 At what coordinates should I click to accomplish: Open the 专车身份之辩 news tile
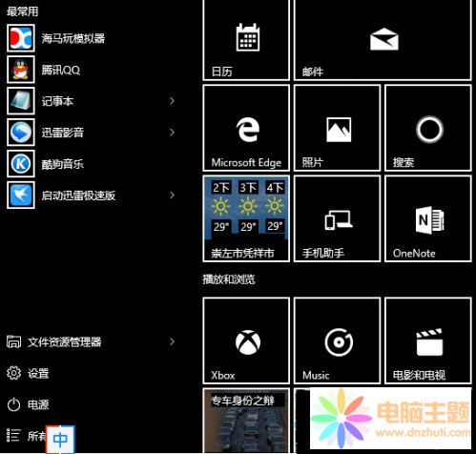(246, 421)
